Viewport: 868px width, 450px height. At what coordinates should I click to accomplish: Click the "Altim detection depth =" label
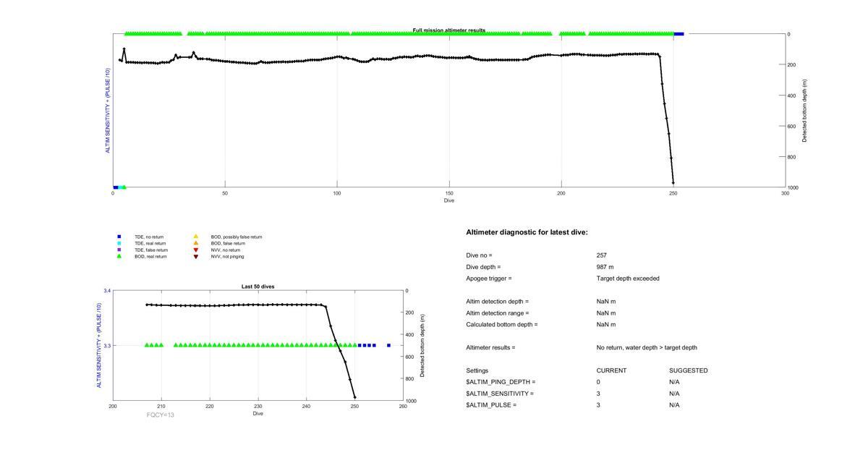[498, 302]
